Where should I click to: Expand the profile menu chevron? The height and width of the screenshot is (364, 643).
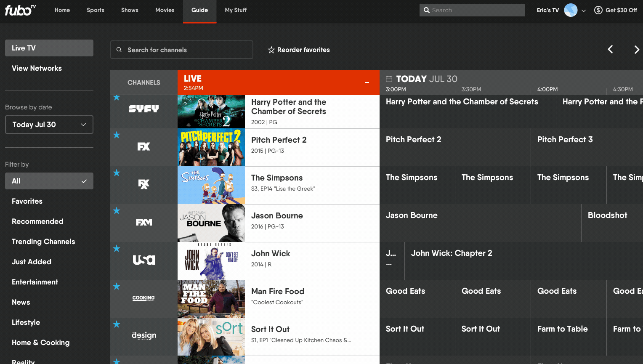(x=584, y=11)
